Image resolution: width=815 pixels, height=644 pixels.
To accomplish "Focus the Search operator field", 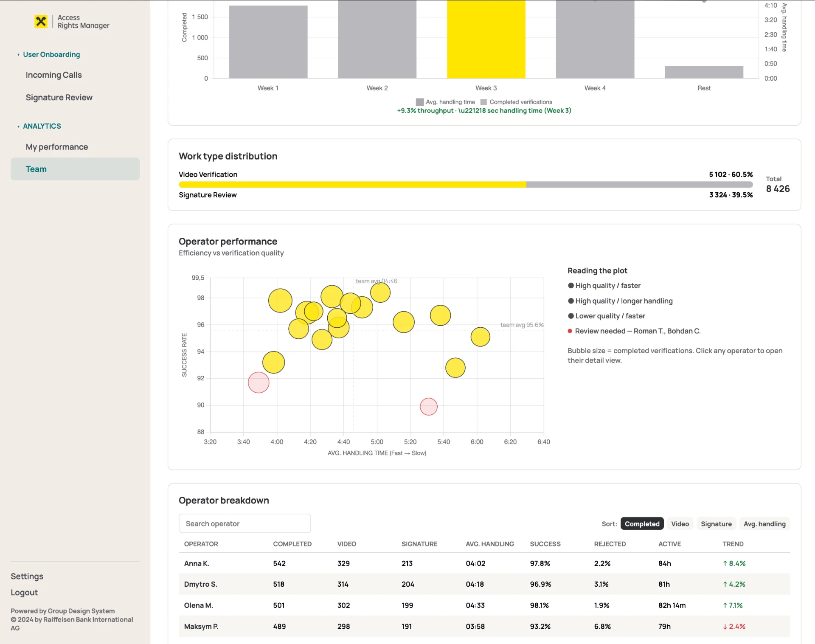I will coord(244,523).
